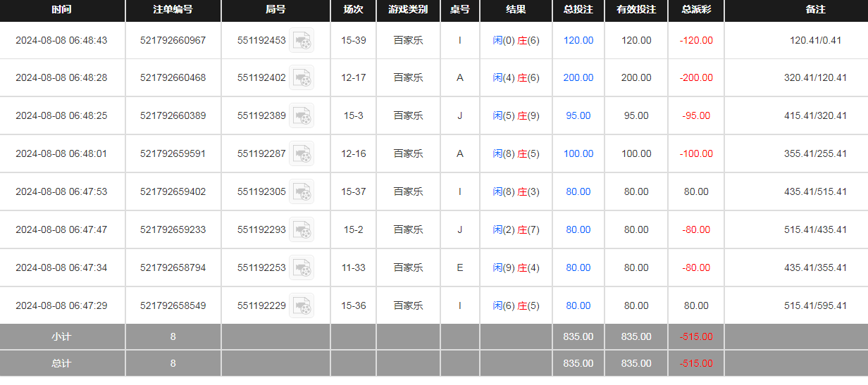Launch replay icon for round 551192229

(302, 305)
